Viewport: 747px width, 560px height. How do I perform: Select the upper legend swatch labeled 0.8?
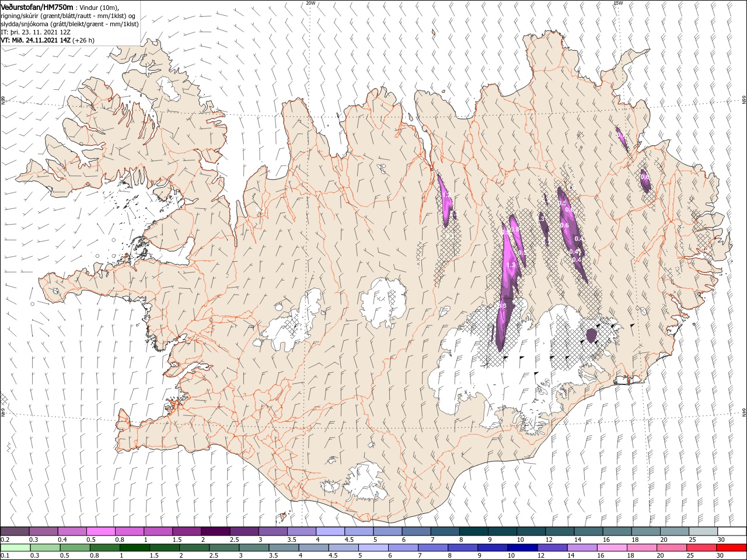click(129, 531)
